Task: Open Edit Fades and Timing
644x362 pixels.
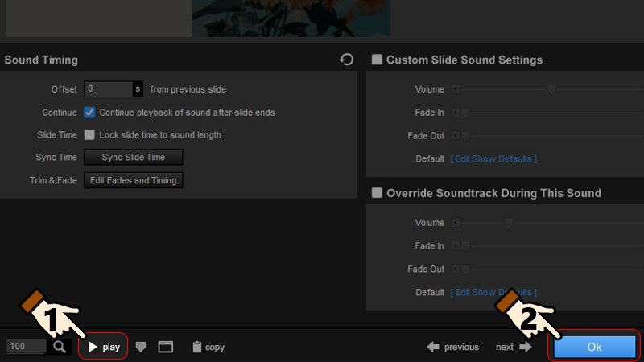Action: 134,180
